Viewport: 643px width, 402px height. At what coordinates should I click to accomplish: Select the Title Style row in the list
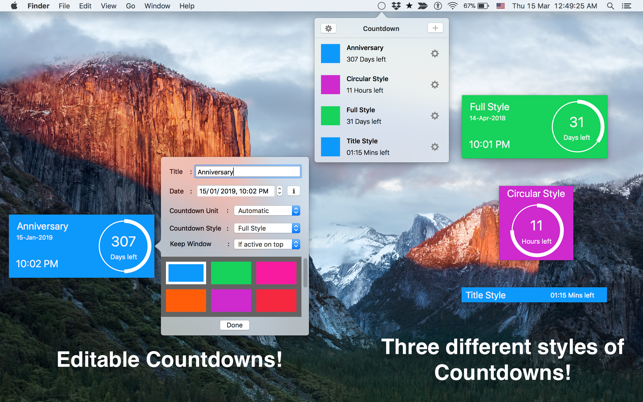pyautogui.click(x=381, y=146)
